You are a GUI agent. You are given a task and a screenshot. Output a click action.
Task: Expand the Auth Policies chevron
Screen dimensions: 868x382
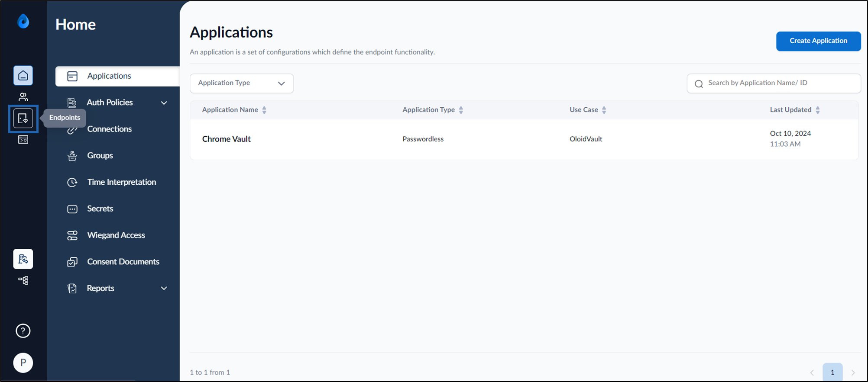click(164, 103)
